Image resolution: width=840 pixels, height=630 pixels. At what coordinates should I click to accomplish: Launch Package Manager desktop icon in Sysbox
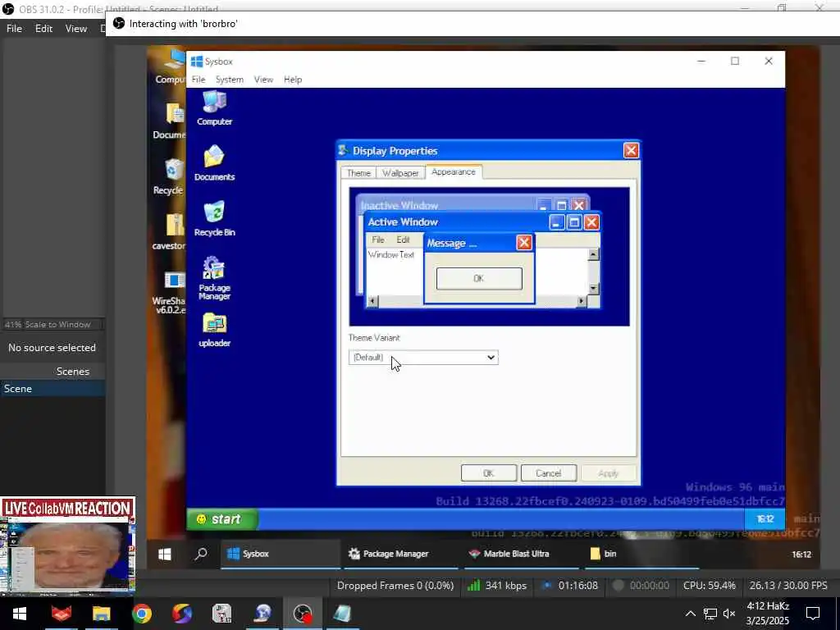coord(214,277)
